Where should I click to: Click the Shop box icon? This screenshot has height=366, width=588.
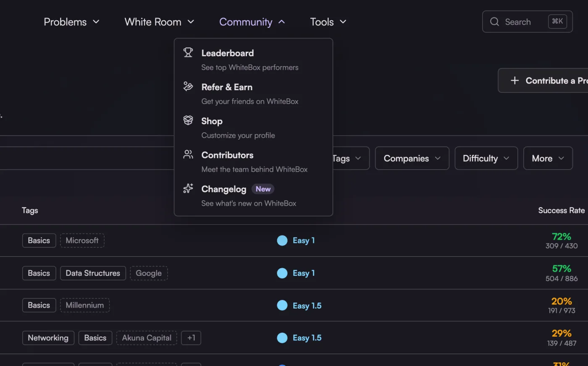[188, 120]
